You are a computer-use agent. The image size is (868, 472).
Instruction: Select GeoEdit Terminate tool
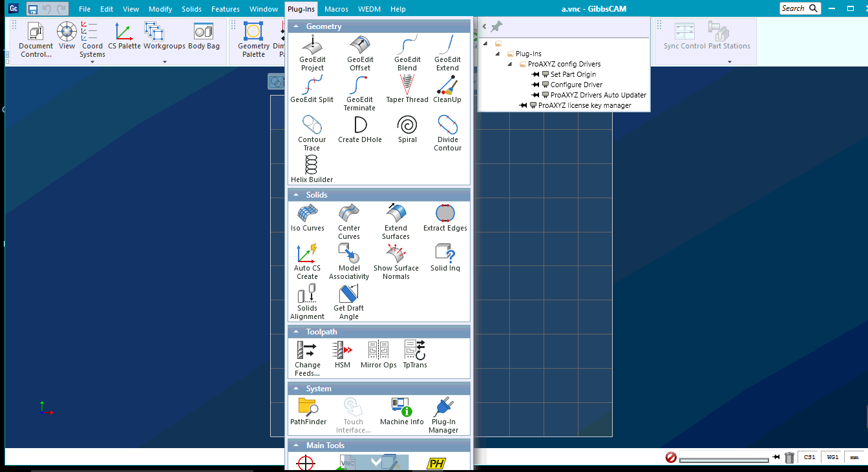tap(360, 93)
